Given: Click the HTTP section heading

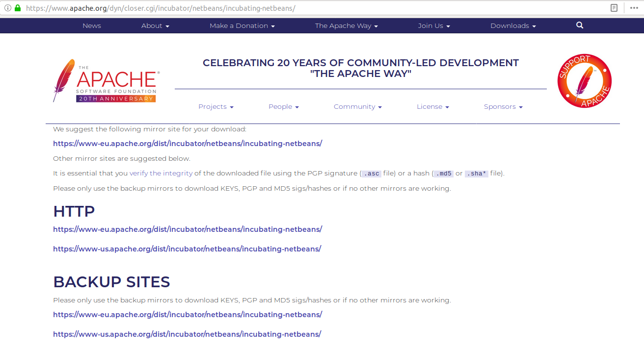Looking at the screenshot, I should click(74, 211).
